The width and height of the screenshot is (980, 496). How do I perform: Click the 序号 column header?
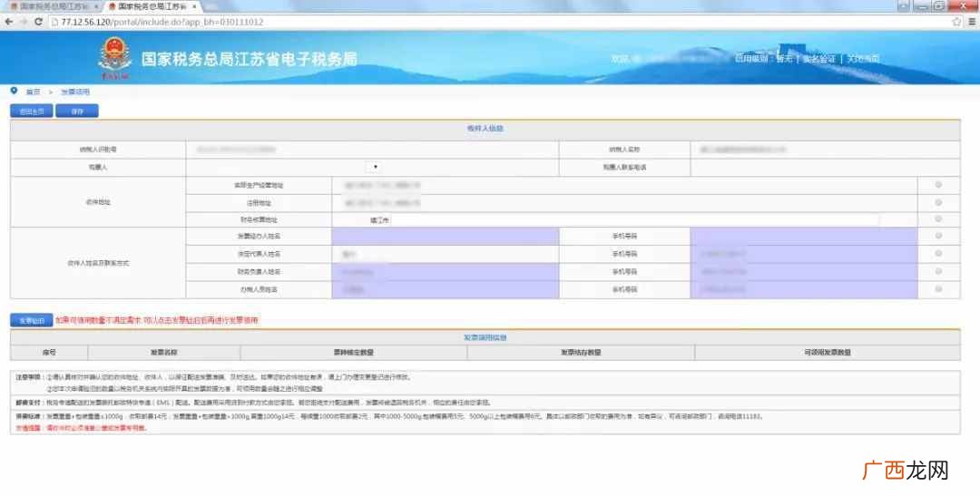49,353
